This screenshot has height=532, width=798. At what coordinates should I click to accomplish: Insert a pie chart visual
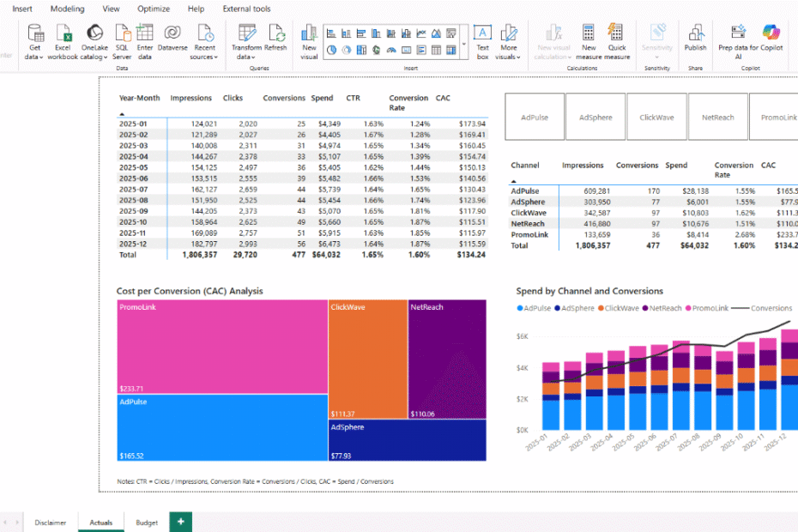[x=332, y=49]
